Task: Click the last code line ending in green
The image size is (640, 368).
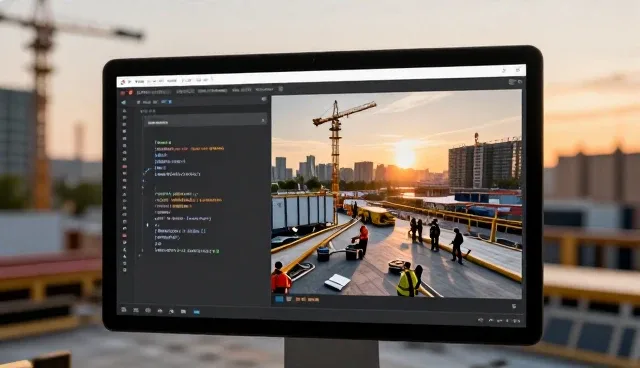Action: click(x=187, y=251)
